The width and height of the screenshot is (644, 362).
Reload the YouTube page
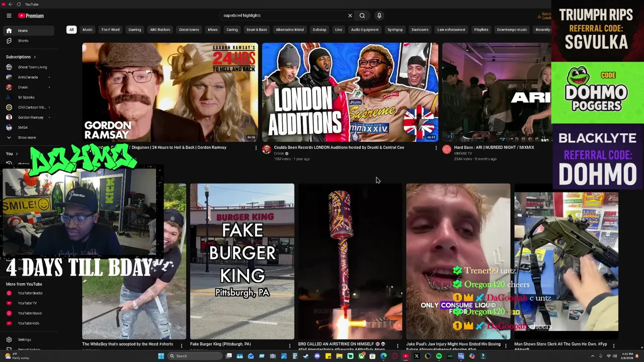click(19, 4)
